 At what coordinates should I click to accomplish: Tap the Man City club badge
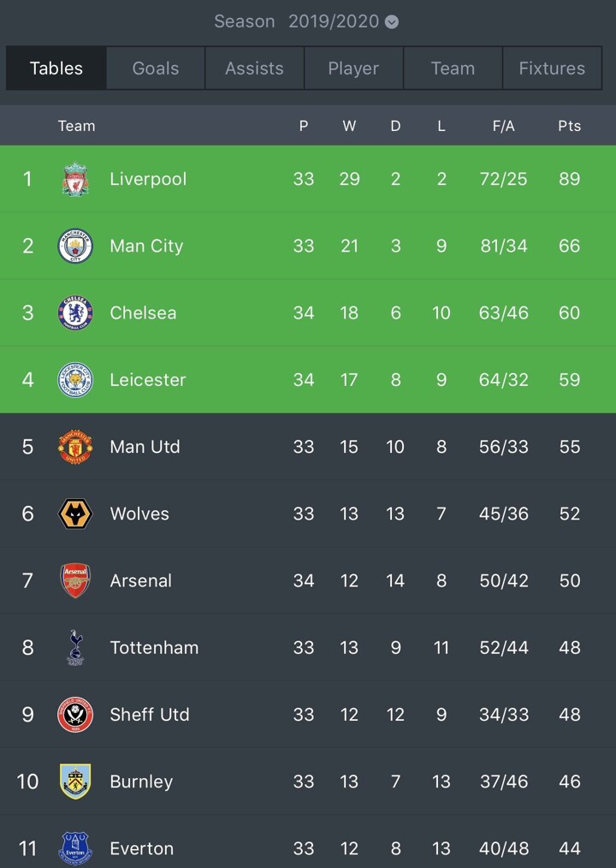pyautogui.click(x=75, y=247)
